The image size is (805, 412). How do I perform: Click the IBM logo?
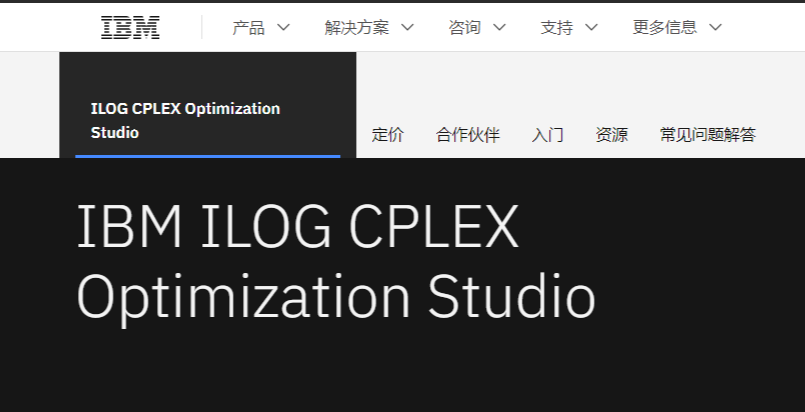coord(130,27)
